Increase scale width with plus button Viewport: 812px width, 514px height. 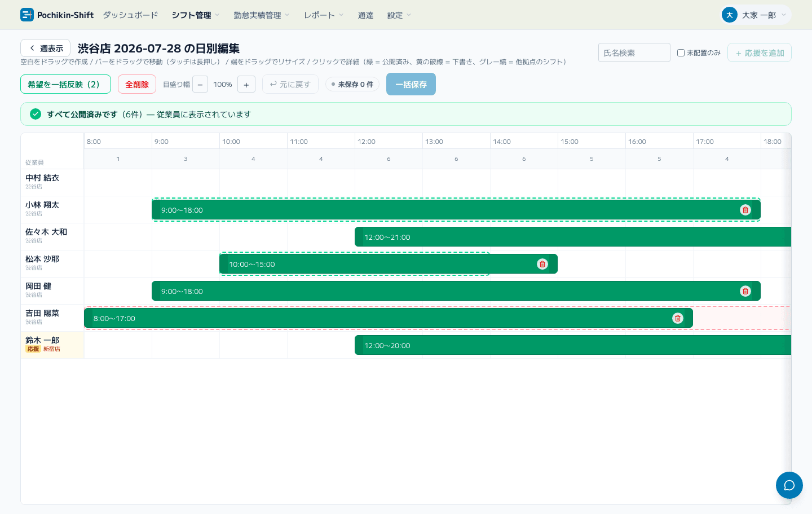point(246,85)
